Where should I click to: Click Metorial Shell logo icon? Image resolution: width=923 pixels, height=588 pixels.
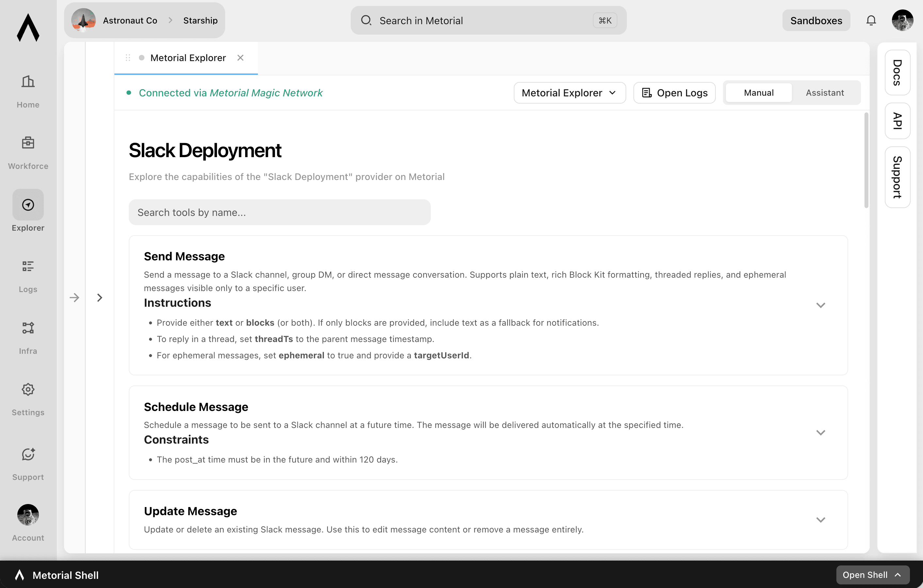[20, 575]
